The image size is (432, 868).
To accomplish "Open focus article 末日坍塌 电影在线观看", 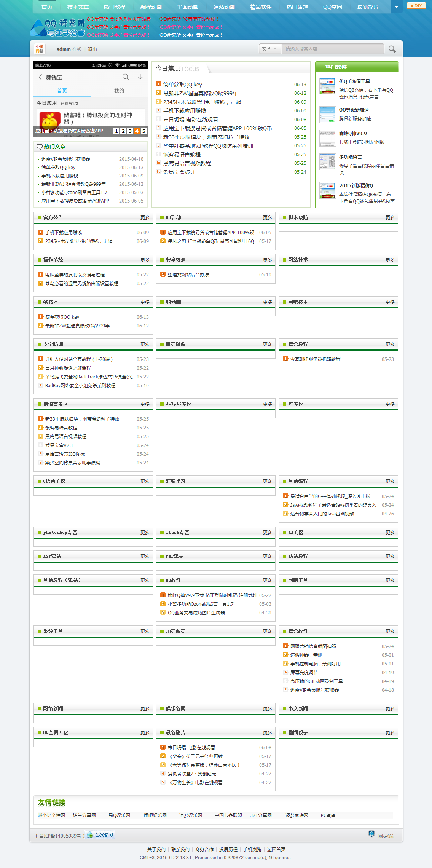I will [191, 120].
